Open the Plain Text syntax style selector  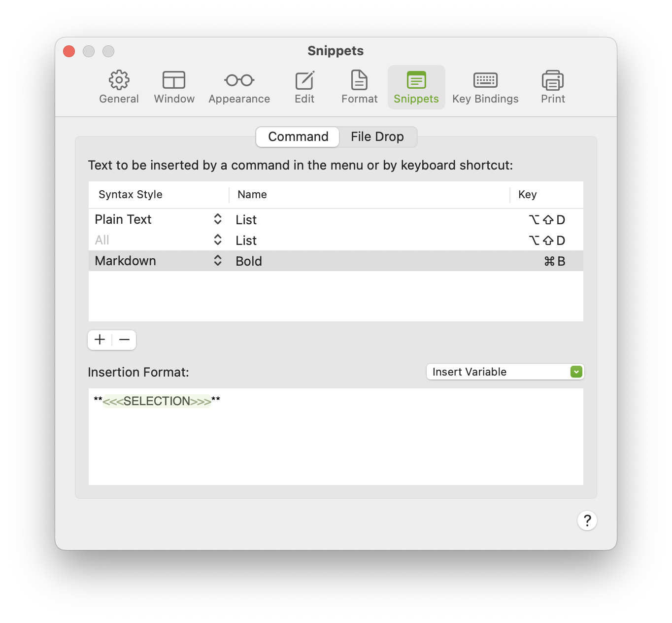click(217, 219)
